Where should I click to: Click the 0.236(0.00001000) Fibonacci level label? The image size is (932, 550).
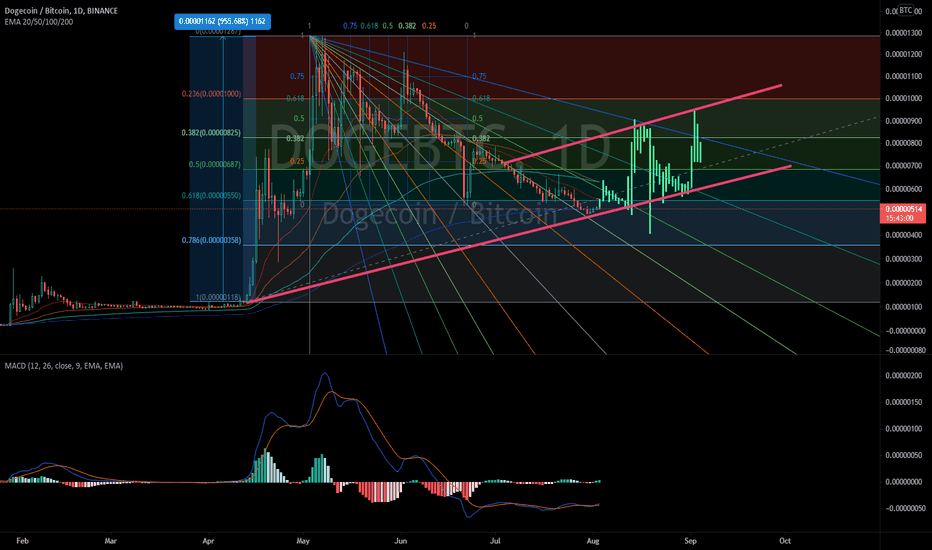tap(212, 94)
